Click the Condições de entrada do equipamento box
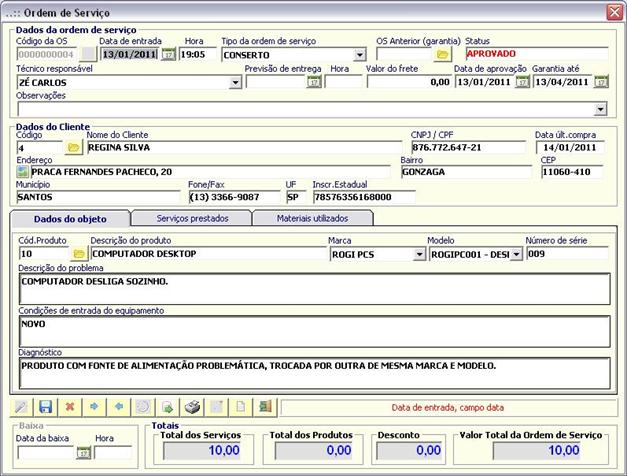The height and width of the screenshot is (476, 627). point(314,331)
